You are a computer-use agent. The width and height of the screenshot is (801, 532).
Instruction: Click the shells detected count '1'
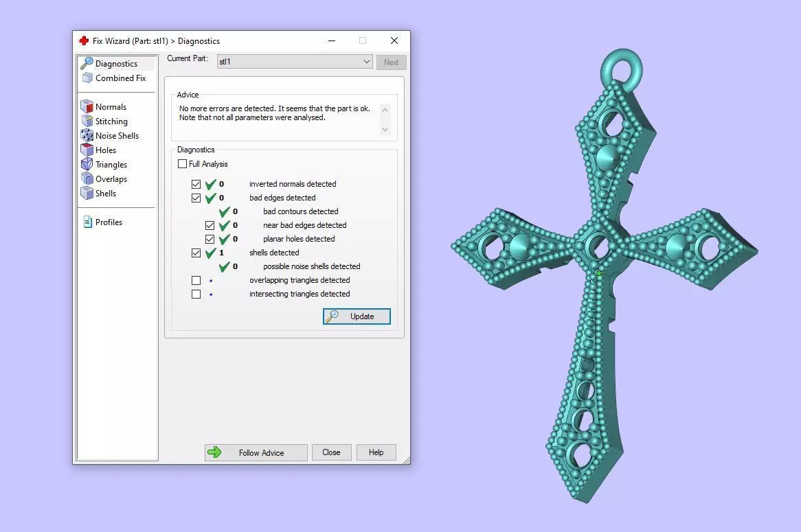pyautogui.click(x=221, y=253)
